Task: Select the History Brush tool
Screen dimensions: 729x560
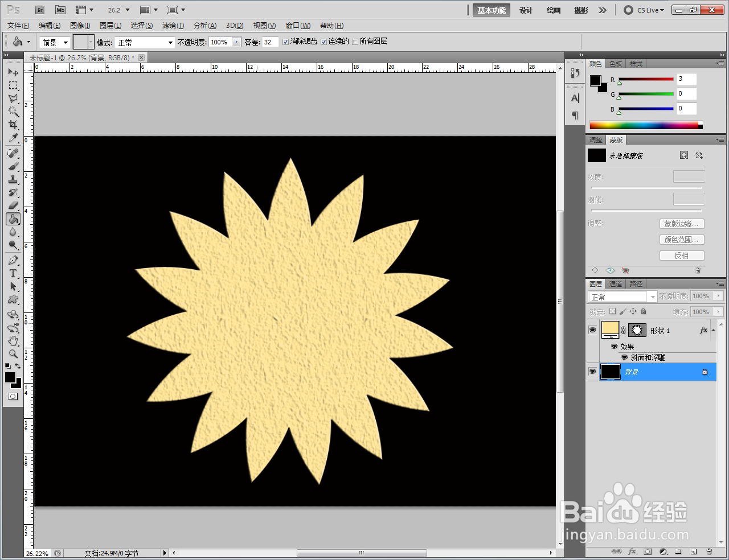Action: coord(13,193)
